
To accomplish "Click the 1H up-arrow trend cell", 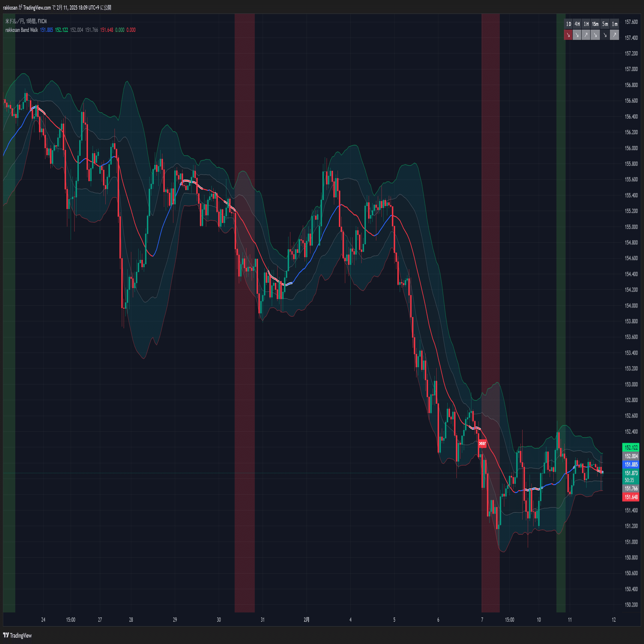I will tap(586, 35).
